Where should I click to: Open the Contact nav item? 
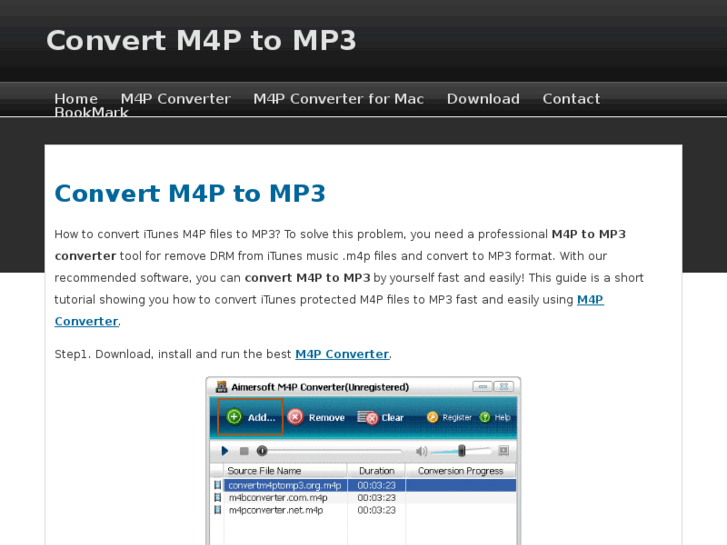tap(571, 99)
